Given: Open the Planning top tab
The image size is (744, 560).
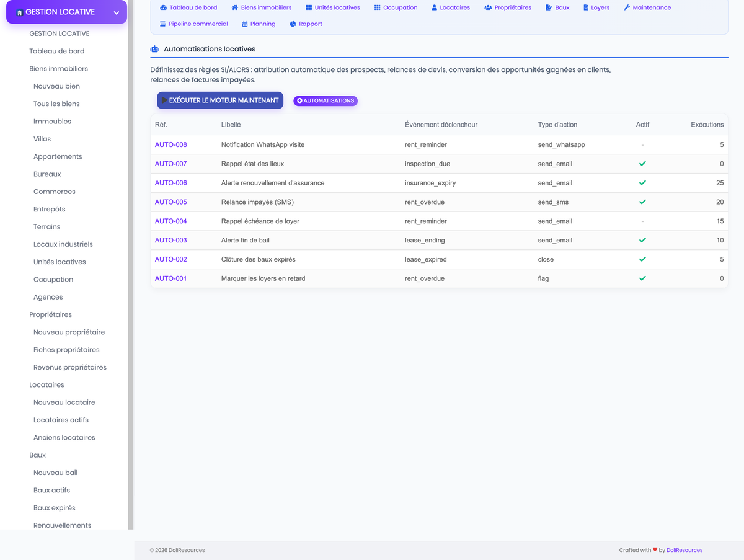Looking at the screenshot, I should click(x=259, y=24).
